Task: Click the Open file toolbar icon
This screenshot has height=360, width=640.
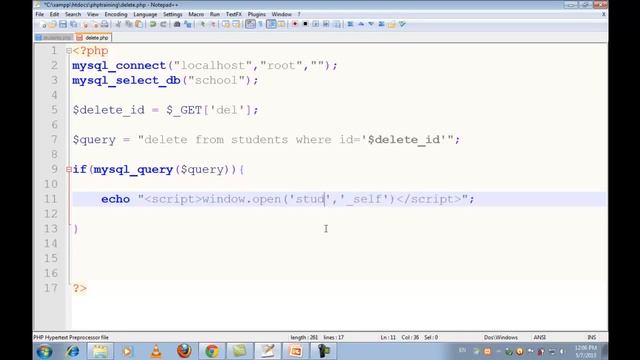Action: [52, 24]
